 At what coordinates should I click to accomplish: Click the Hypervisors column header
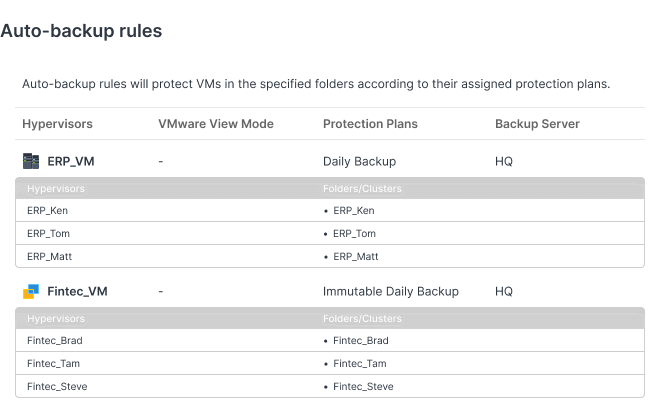click(57, 124)
